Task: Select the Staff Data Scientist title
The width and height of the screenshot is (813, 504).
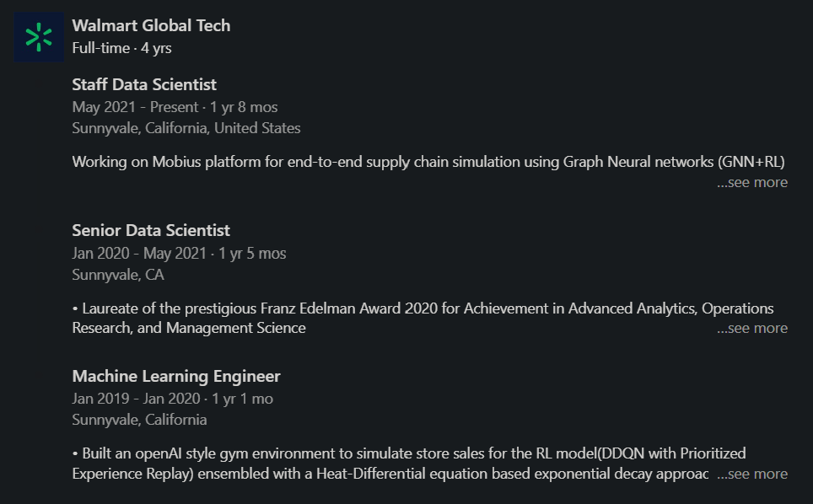Action: tap(144, 84)
